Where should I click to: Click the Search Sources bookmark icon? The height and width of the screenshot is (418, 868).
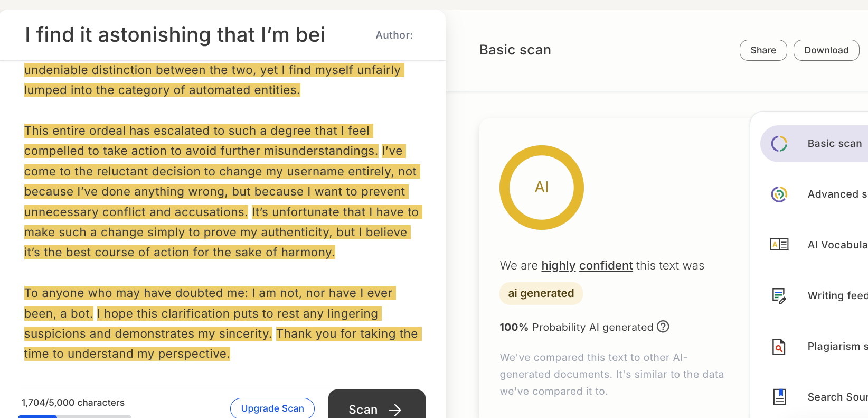(779, 397)
